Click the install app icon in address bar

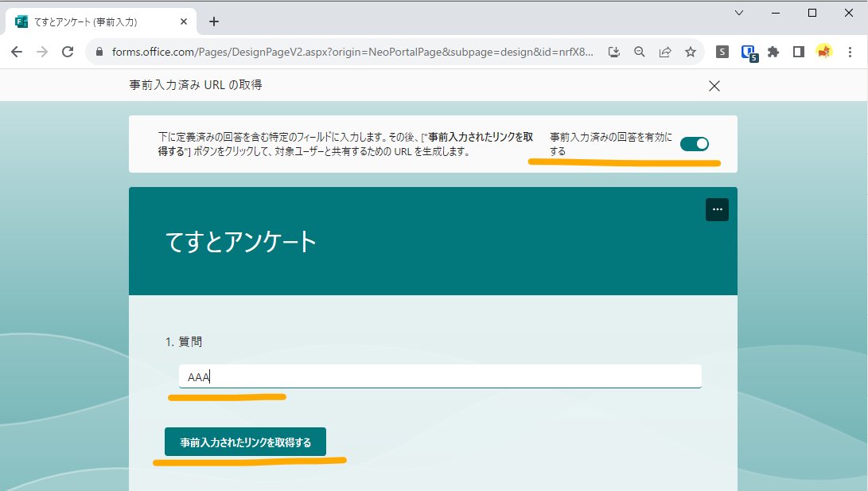(614, 52)
